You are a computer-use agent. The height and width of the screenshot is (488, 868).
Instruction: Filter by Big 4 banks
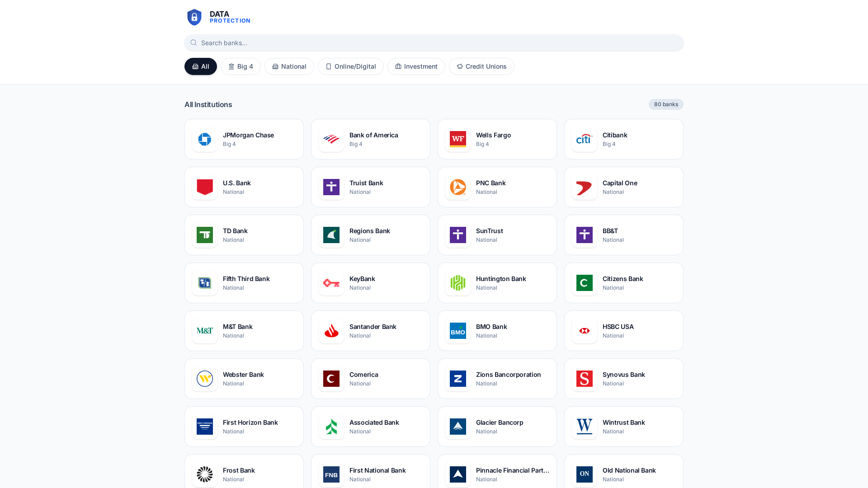[x=241, y=66]
